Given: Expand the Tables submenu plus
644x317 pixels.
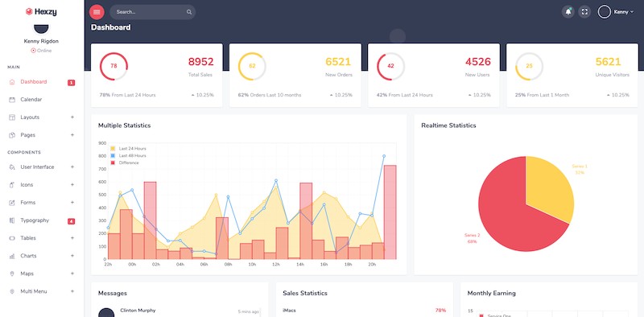Looking at the screenshot, I should click(72, 238).
